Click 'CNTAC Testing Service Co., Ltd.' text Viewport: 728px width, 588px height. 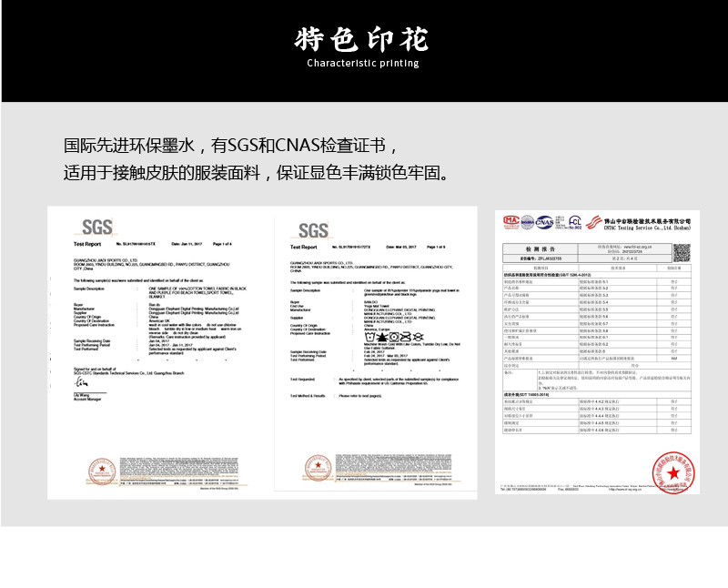tap(647, 228)
